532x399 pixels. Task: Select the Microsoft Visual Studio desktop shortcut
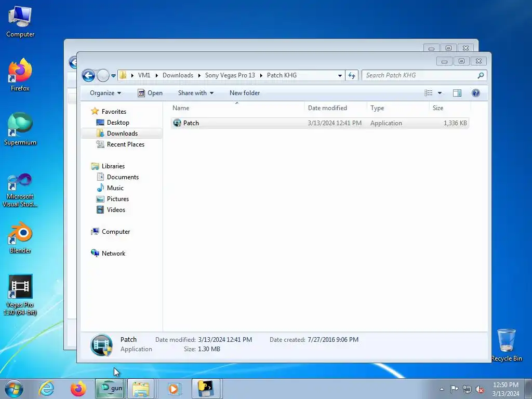click(20, 190)
